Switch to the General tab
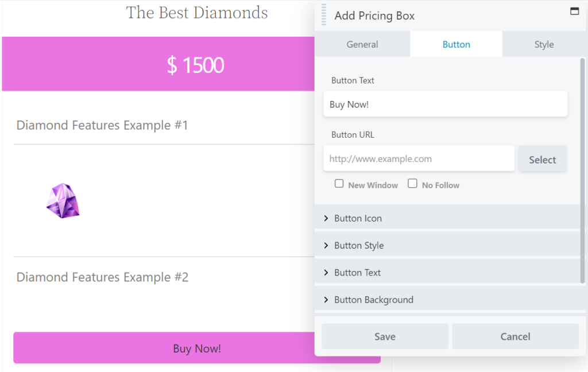This screenshot has width=588, height=372. tap(363, 44)
